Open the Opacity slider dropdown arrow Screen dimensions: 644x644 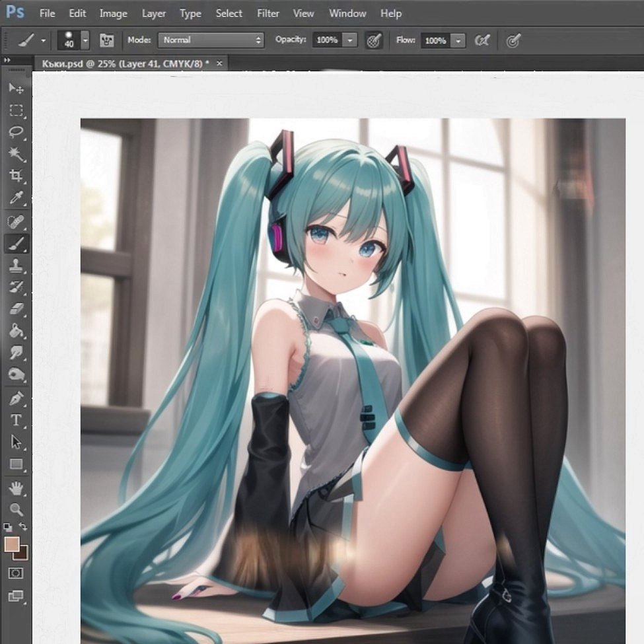pyautogui.click(x=350, y=40)
